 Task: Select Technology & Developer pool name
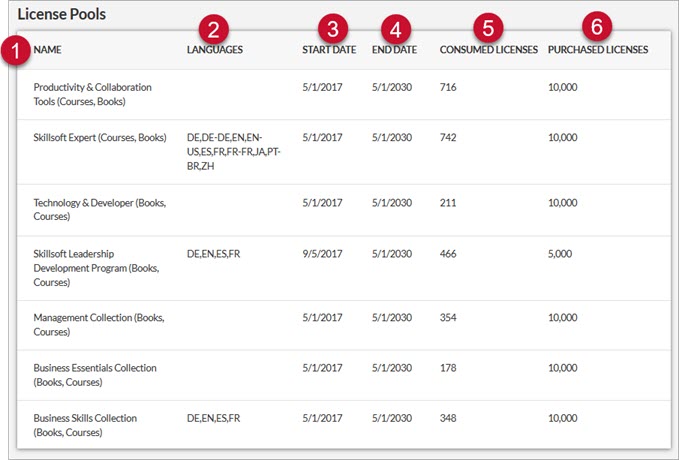click(x=100, y=209)
